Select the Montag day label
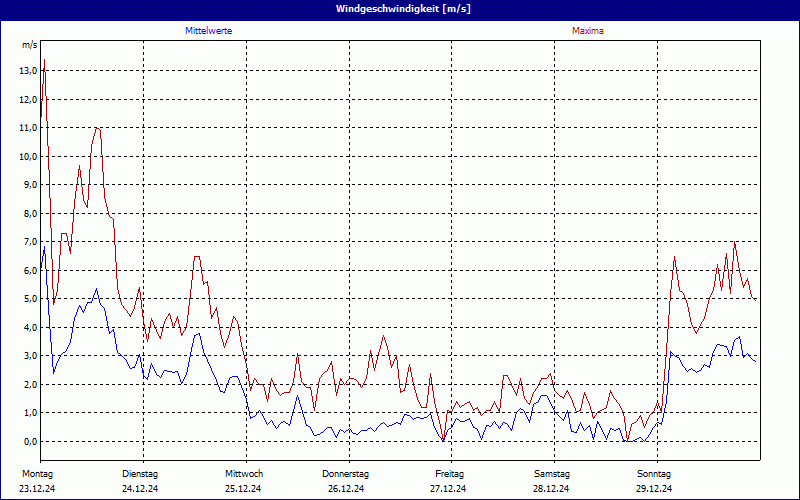Image resolution: width=800 pixels, height=500 pixels. (x=37, y=473)
